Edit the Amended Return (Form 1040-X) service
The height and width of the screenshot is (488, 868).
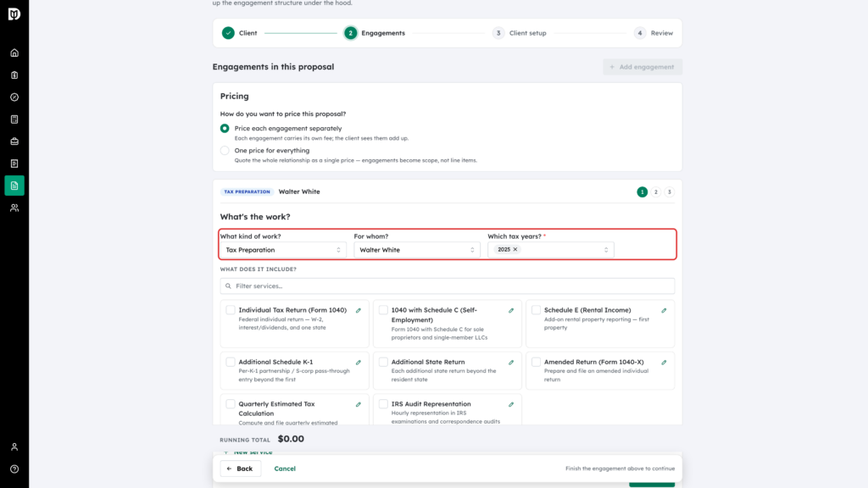click(665, 363)
